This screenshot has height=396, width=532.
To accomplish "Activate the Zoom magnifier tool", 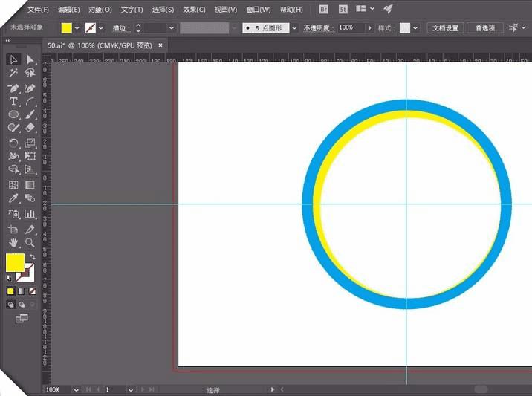I will 30,242.
